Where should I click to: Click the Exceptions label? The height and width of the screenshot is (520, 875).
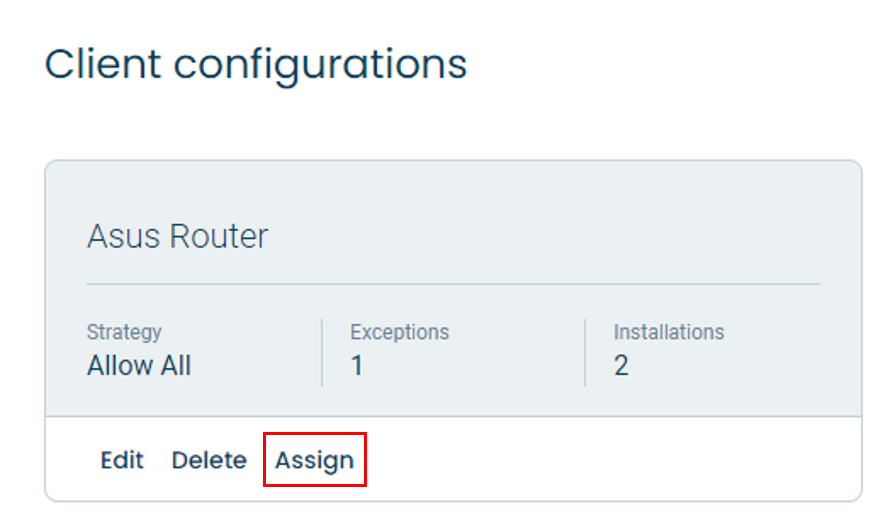click(400, 332)
